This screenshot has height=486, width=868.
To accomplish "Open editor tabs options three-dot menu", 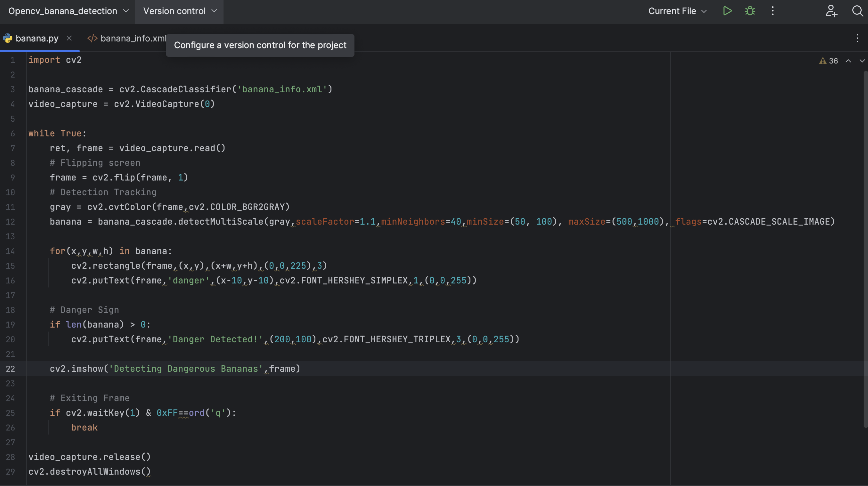I will coord(857,38).
